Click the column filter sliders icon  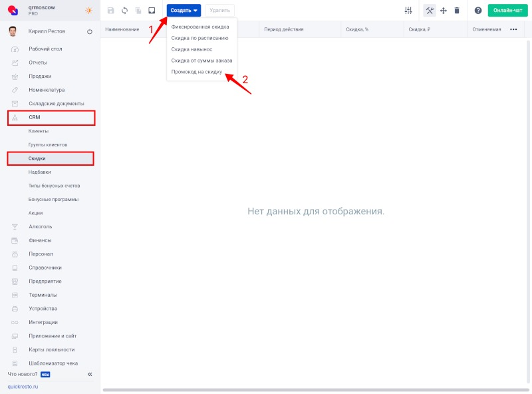click(x=408, y=11)
